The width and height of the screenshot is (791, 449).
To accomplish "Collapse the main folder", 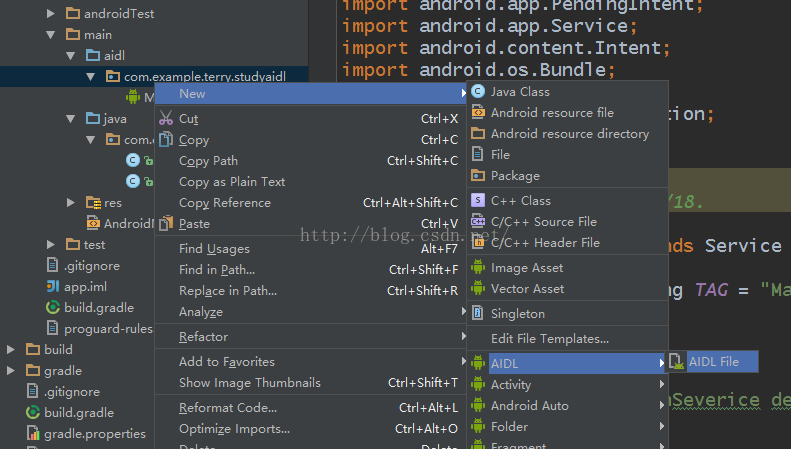I will click(x=50, y=34).
